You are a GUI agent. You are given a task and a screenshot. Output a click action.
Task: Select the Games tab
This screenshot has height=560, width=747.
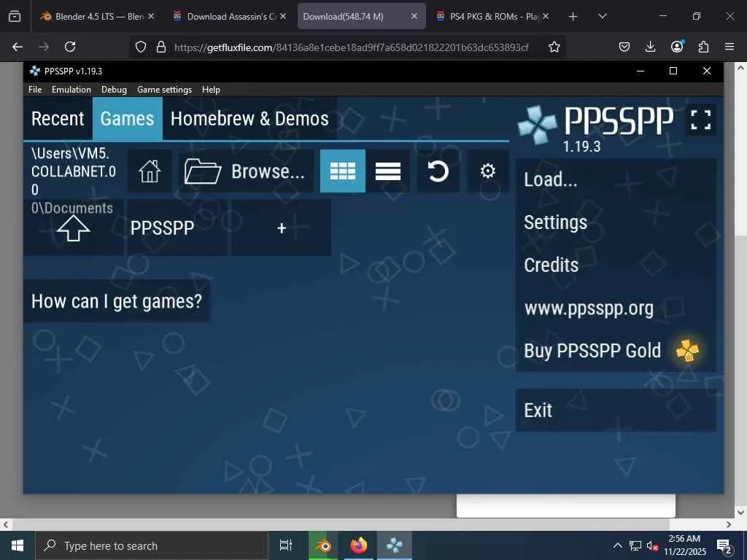(127, 119)
